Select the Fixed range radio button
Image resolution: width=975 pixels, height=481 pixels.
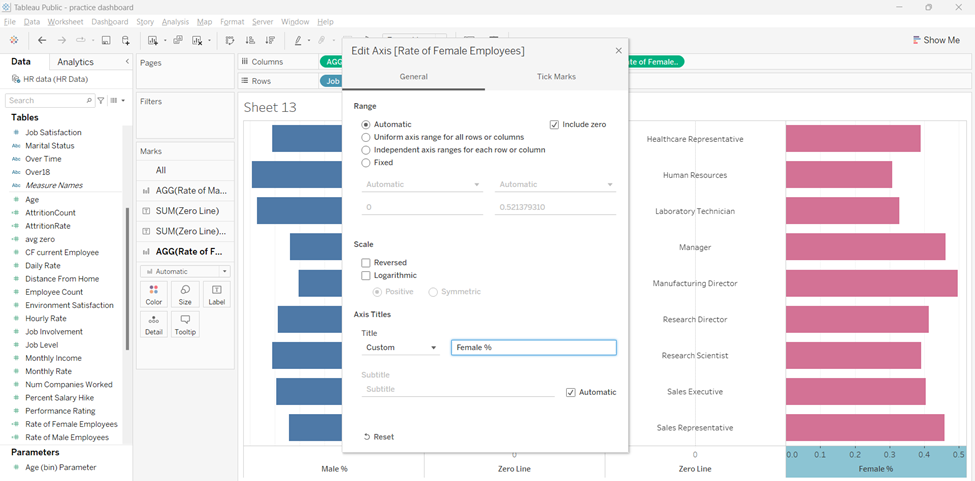pos(366,162)
